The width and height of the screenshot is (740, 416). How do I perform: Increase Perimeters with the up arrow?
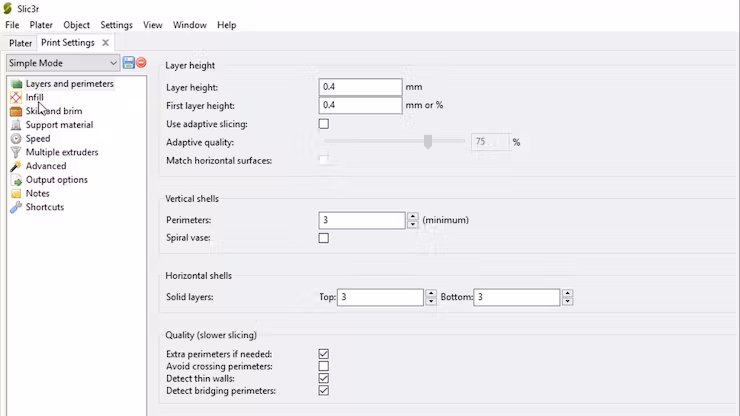[412, 216]
